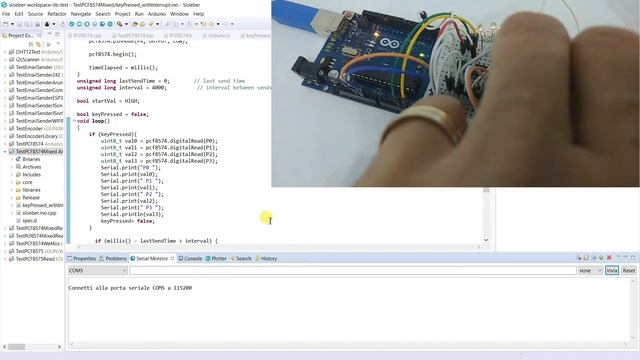640x360 pixels.
Task: Collapse the TestPCF8574Mixed project
Action: pos(5,151)
